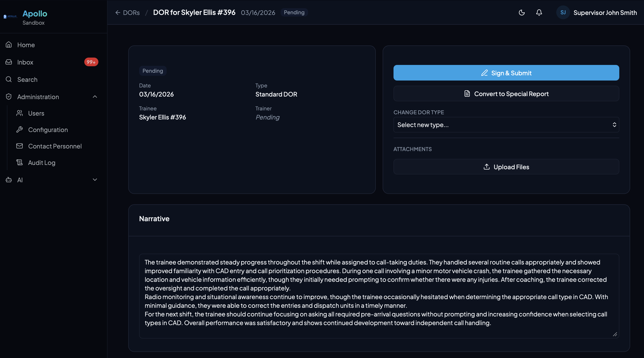Toggle dark mode with the moon icon
This screenshot has width=644, height=358.
point(522,13)
